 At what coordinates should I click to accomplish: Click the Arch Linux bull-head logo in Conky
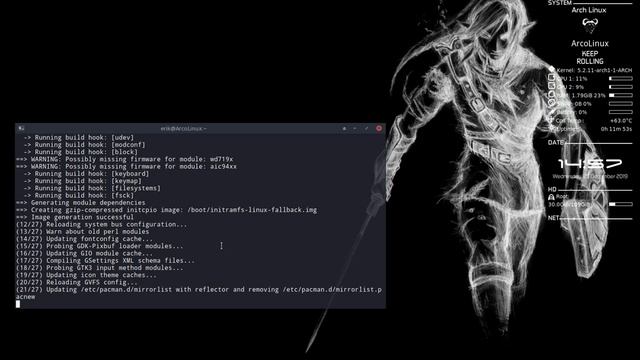(590, 25)
